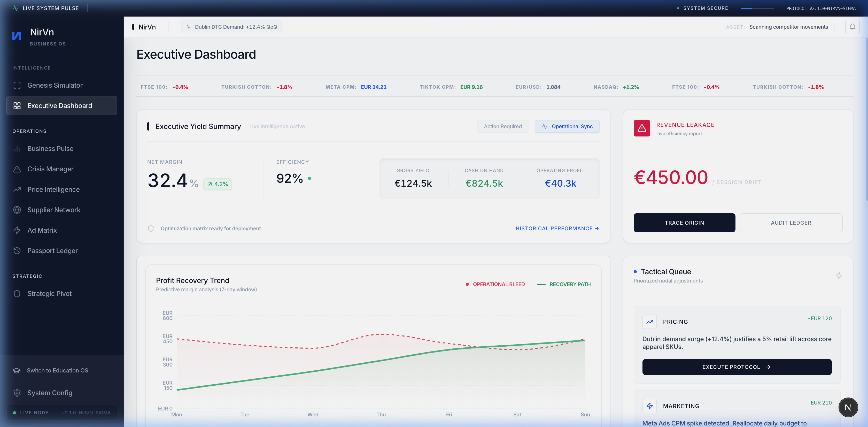Screen dimensions: 868x427
Task: Click the 4.2% margin change badge
Action: pos(218,184)
